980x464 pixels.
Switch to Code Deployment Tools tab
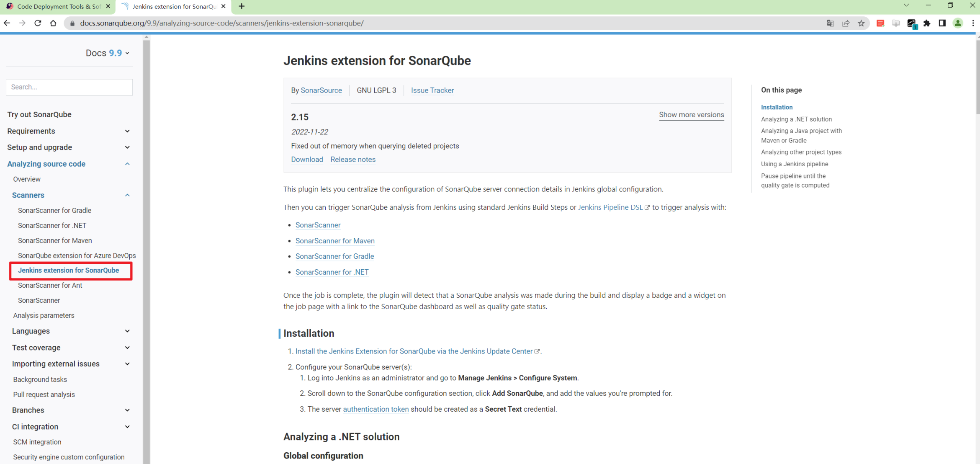click(x=58, y=6)
